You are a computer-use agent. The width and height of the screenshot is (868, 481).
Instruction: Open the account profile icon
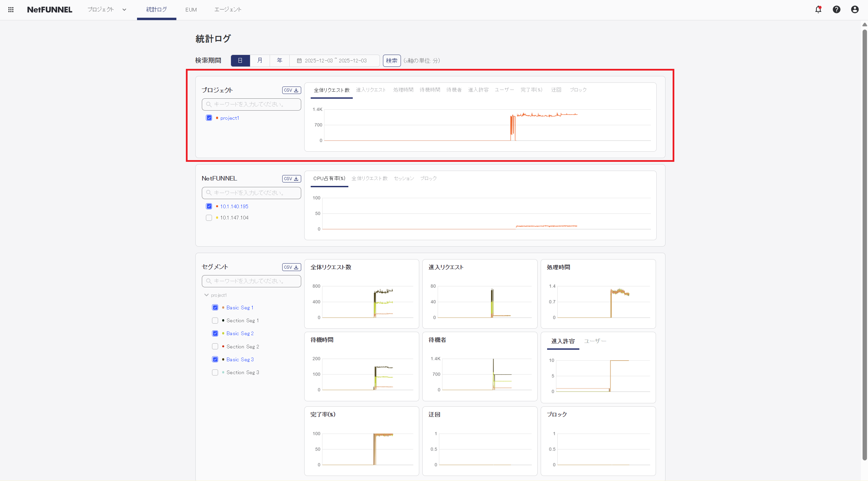pyautogui.click(x=854, y=9)
